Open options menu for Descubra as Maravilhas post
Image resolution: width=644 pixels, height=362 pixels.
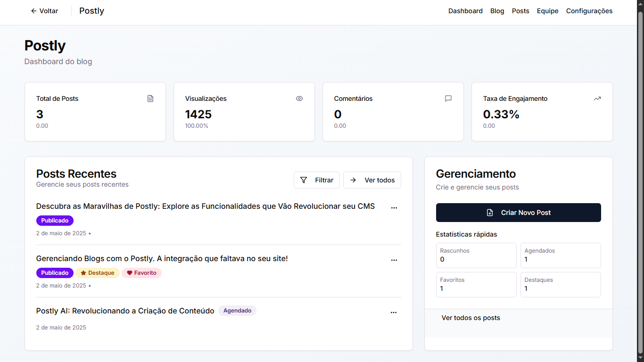point(394,207)
